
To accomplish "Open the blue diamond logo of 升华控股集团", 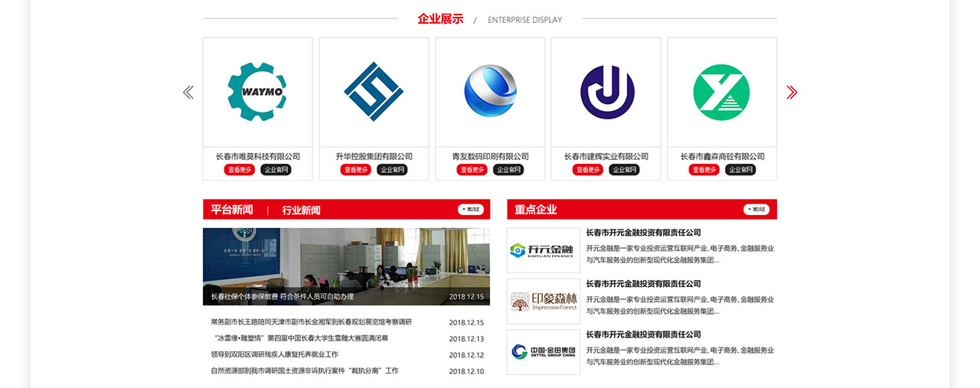I will [374, 92].
